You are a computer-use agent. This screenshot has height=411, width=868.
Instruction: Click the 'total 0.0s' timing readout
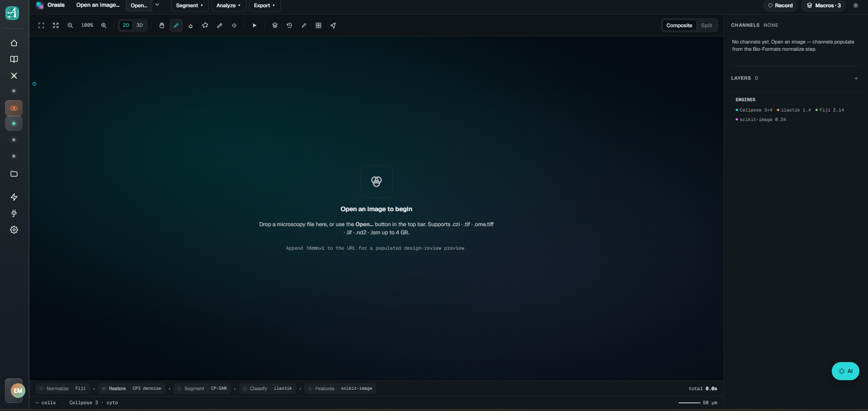(x=703, y=388)
